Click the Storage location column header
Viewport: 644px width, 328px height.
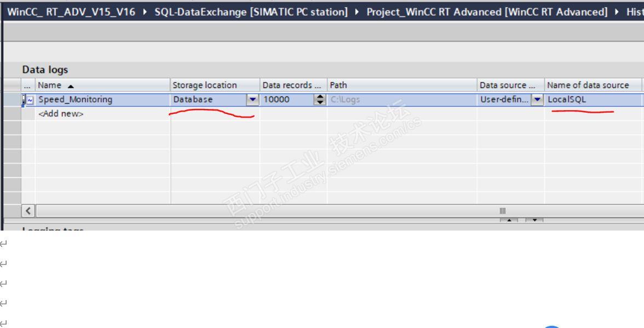[215, 85]
